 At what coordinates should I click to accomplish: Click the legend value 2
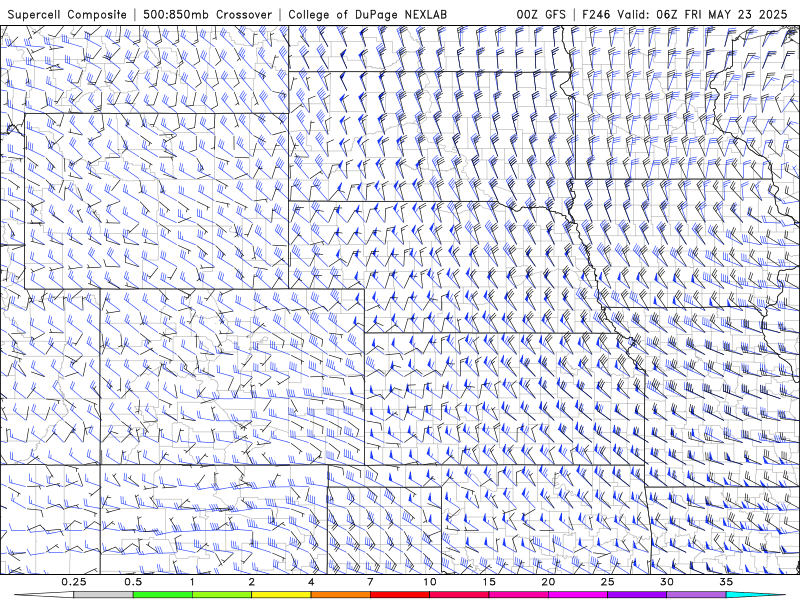[x=252, y=582]
